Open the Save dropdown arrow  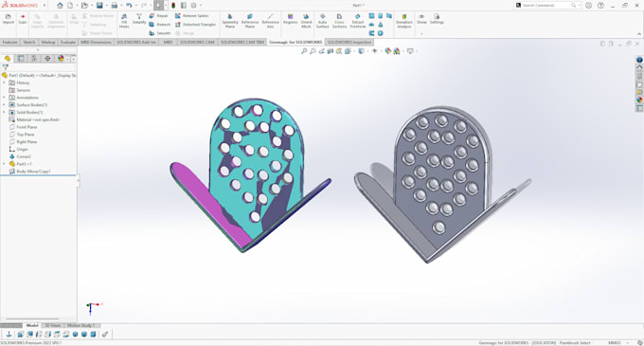pyautogui.click(x=106, y=6)
